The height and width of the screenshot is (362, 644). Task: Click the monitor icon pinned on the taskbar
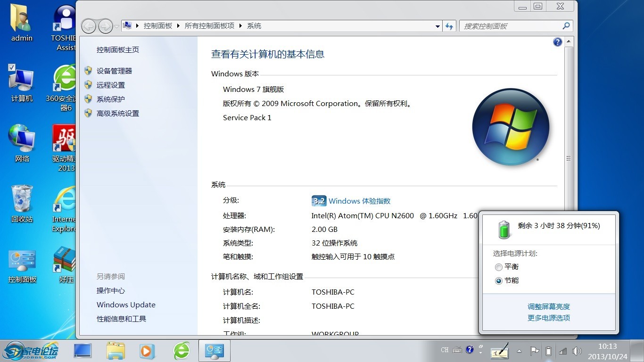pos(83,351)
